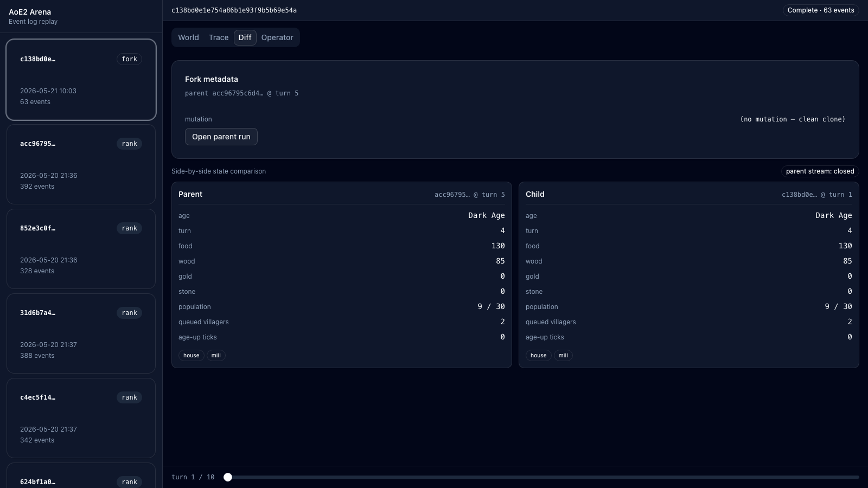
Task: Select the c138bd0e fork run card
Action: (81, 80)
